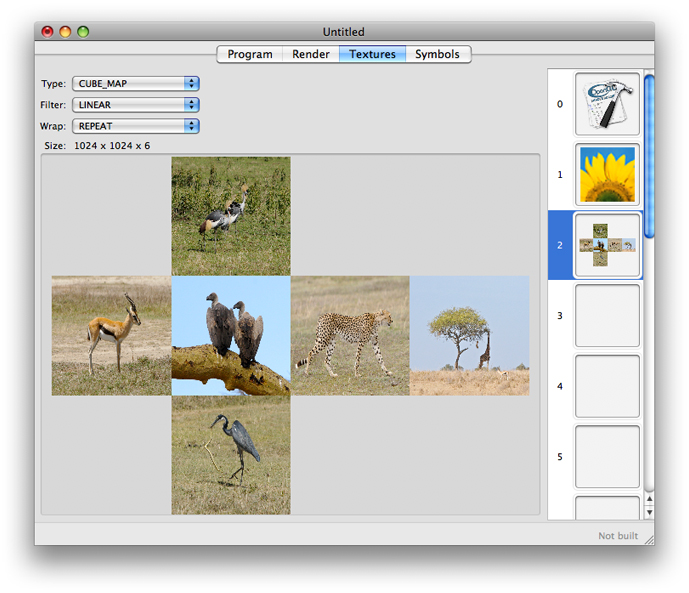Switch to the Program tab

pos(250,54)
